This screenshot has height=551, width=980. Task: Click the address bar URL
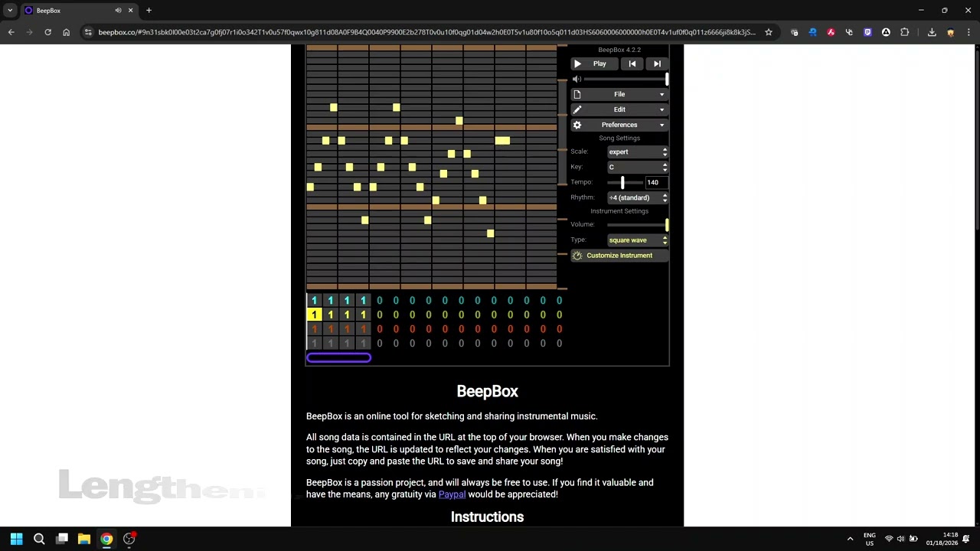point(426,32)
